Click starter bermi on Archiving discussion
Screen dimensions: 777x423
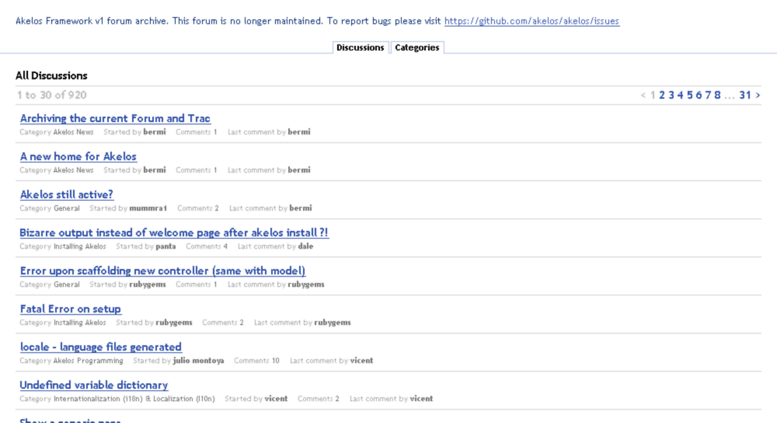tap(155, 132)
